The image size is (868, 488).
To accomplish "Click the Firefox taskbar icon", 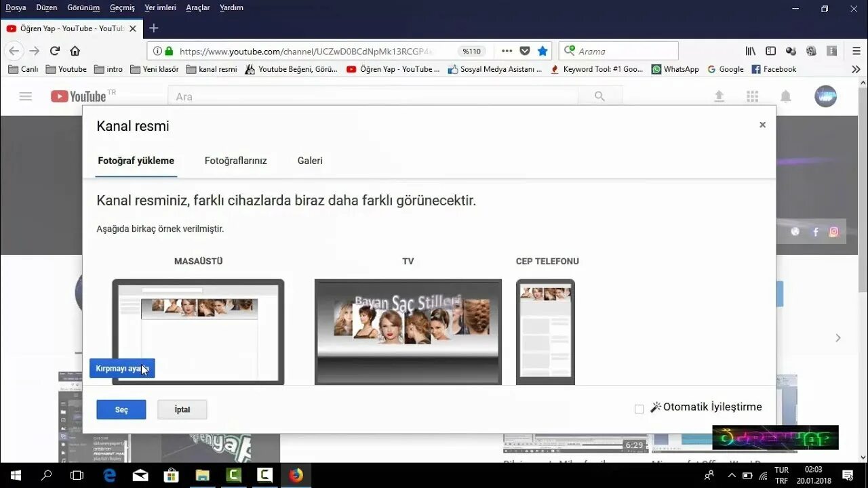I will tap(296, 475).
